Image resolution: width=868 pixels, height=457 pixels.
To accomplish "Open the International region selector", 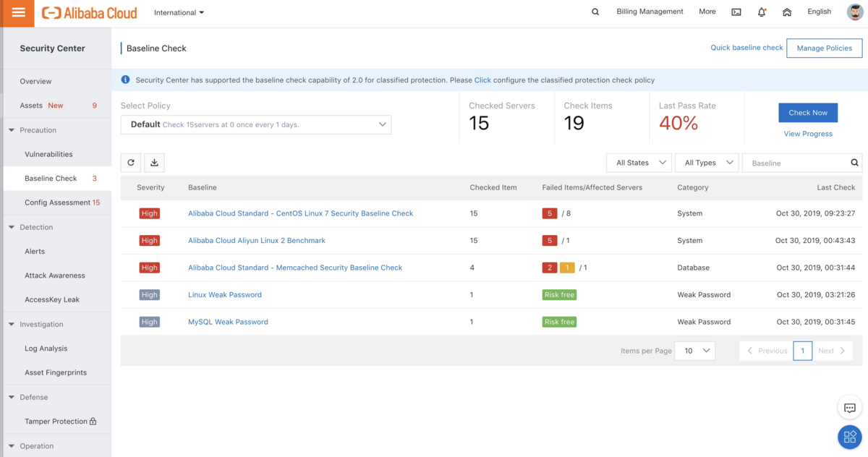I will point(178,12).
